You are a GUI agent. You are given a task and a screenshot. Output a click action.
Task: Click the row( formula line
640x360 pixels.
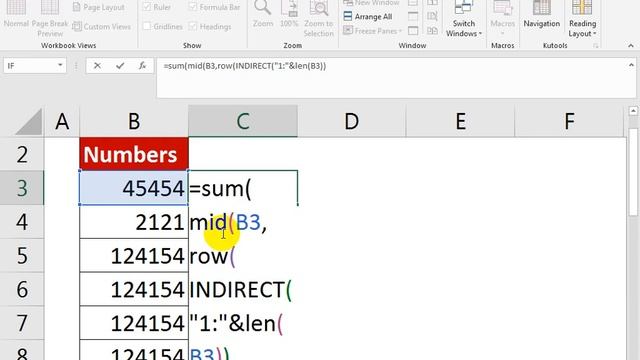pos(212,257)
